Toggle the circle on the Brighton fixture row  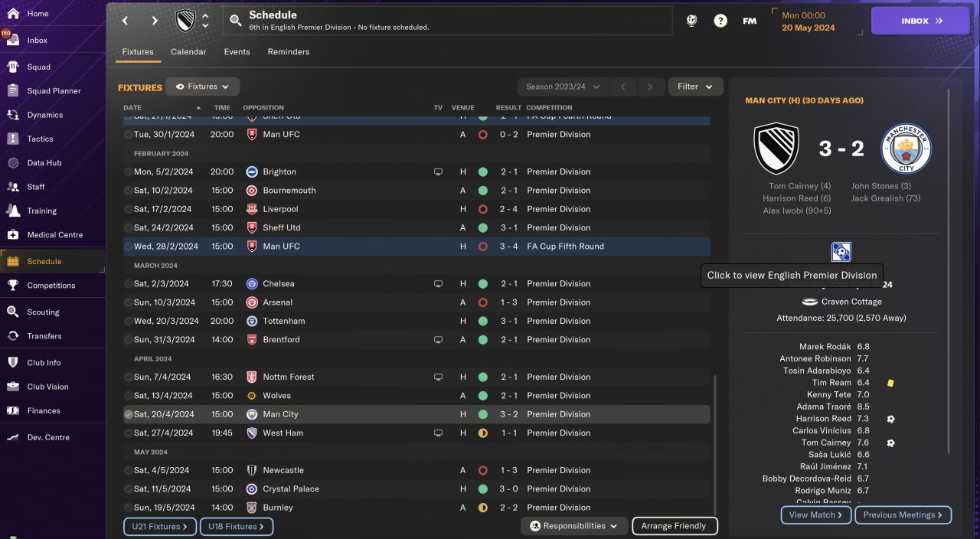coord(128,171)
